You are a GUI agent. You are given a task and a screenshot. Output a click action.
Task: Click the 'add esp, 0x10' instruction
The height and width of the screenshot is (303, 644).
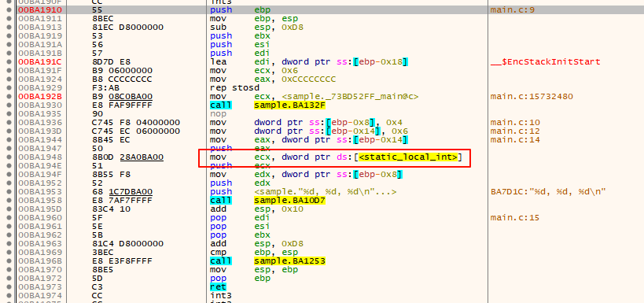(x=256, y=209)
